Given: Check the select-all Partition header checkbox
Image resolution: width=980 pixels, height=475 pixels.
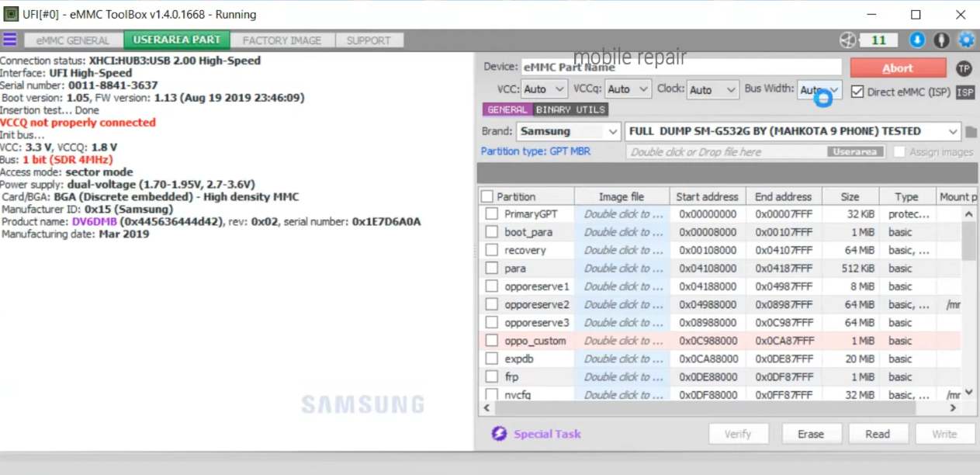Looking at the screenshot, I should point(487,196).
